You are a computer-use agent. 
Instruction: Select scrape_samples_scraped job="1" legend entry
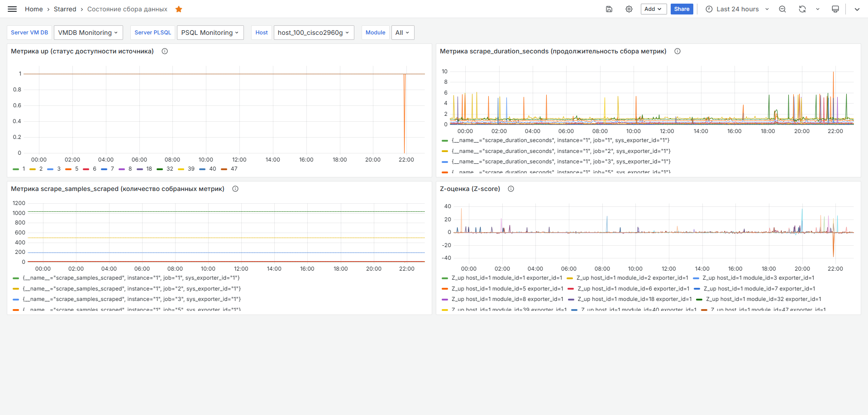131,278
